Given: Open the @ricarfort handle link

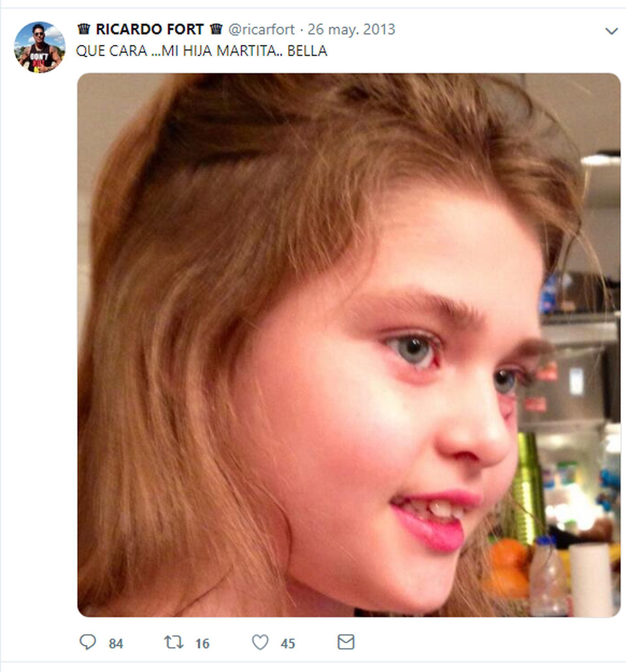Looking at the screenshot, I should [x=262, y=30].
